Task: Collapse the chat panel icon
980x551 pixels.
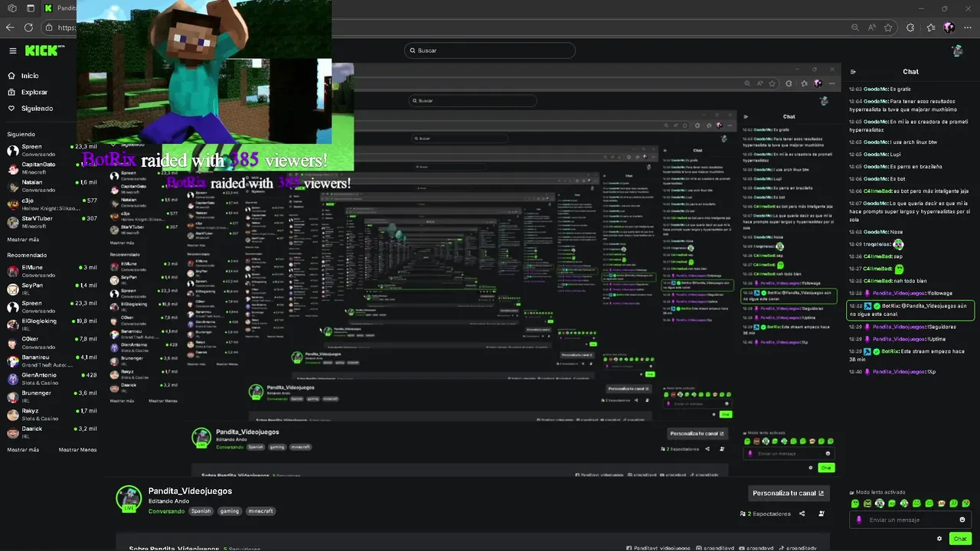Action: click(853, 72)
